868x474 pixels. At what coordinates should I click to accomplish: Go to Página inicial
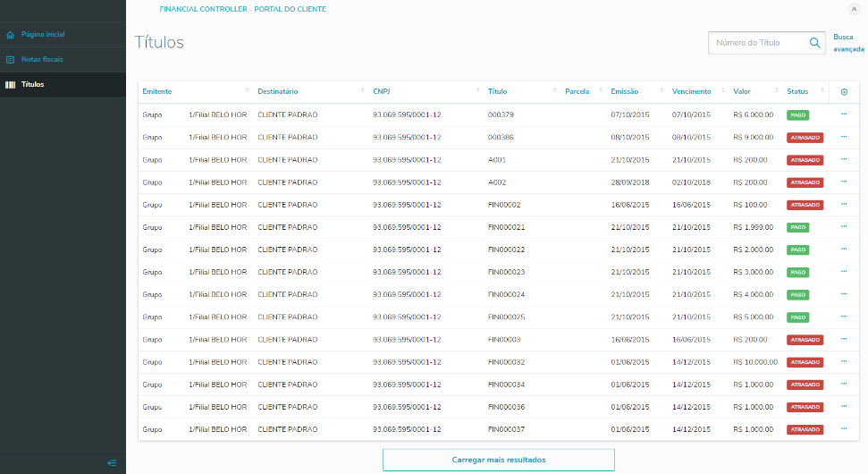coord(43,35)
